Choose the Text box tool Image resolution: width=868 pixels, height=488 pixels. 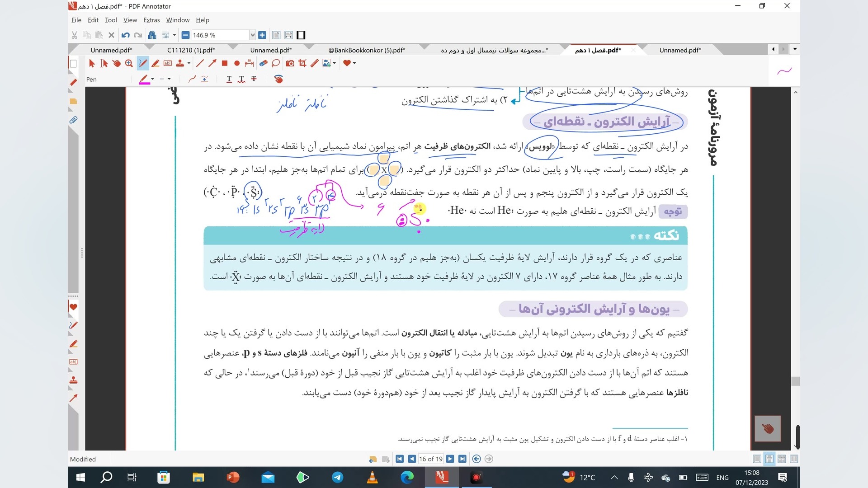(x=168, y=63)
